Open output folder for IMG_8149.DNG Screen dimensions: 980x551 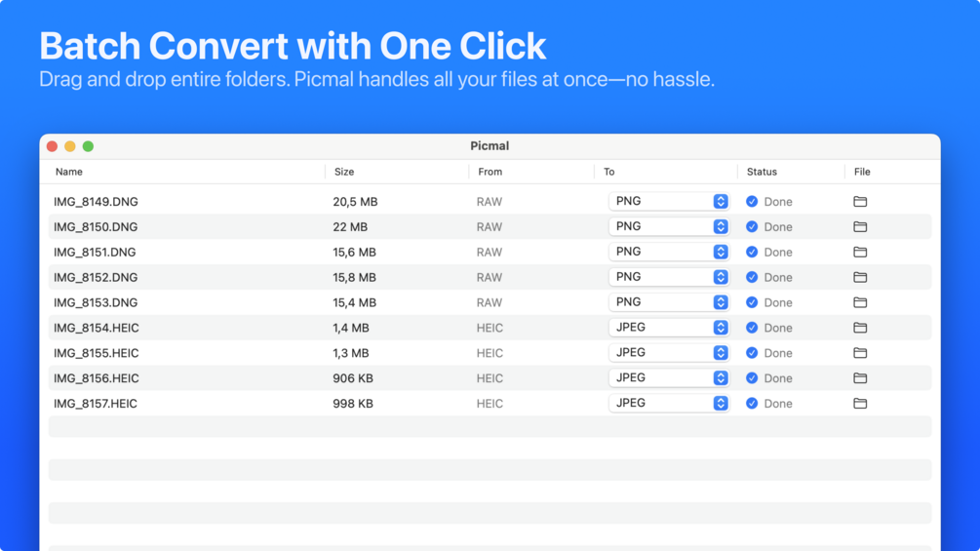tap(860, 201)
